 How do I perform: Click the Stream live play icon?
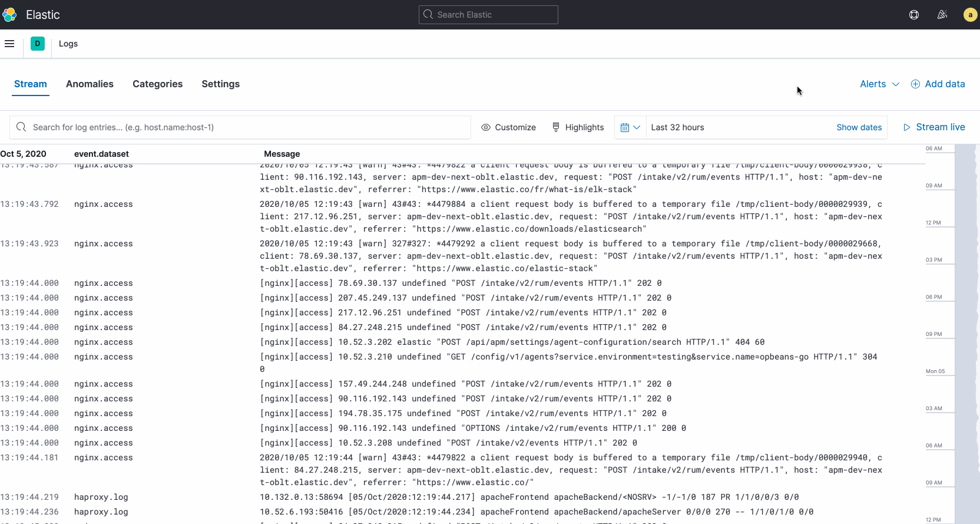click(907, 127)
